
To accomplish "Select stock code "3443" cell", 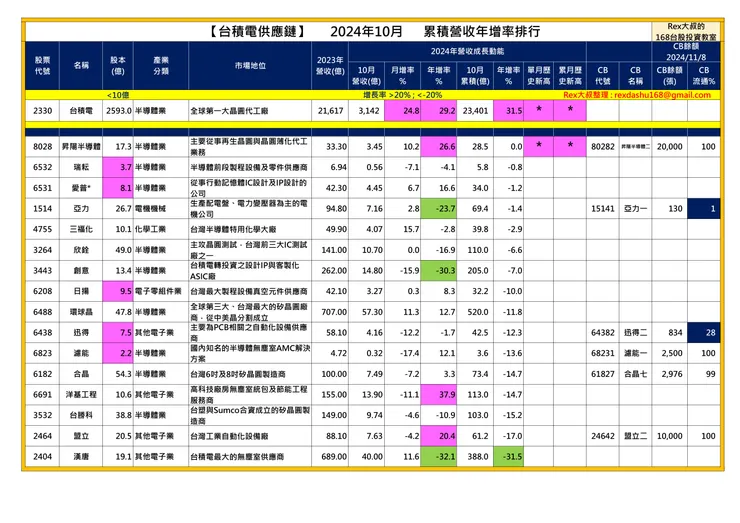I will coord(42,271).
